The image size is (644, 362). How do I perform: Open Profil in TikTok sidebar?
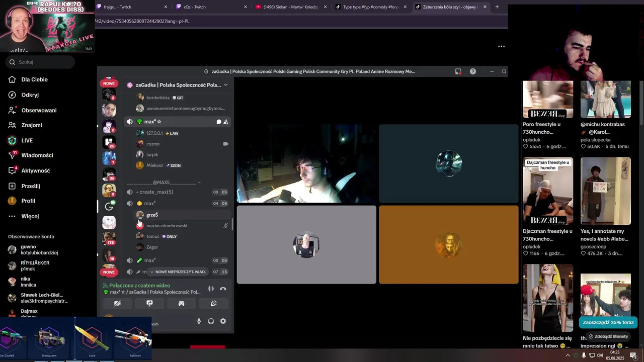(28, 201)
